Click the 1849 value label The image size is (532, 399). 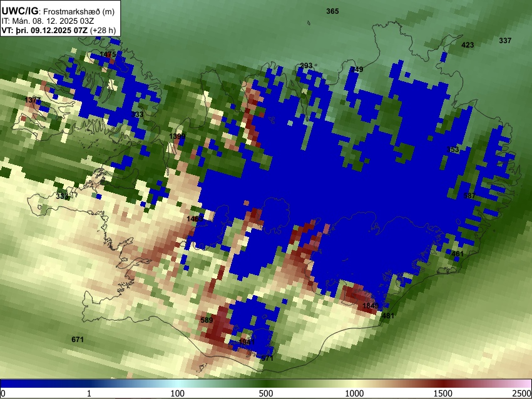(371, 306)
